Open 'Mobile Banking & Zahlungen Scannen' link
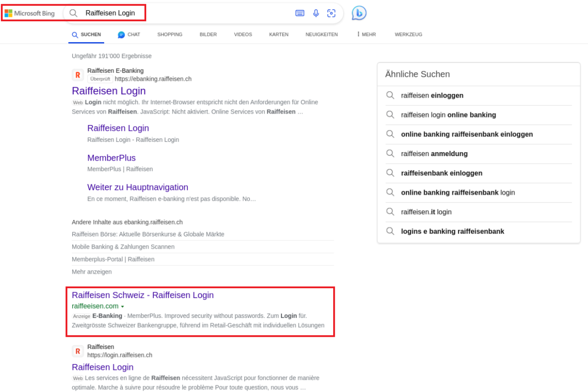The image size is (588, 392). tap(123, 247)
